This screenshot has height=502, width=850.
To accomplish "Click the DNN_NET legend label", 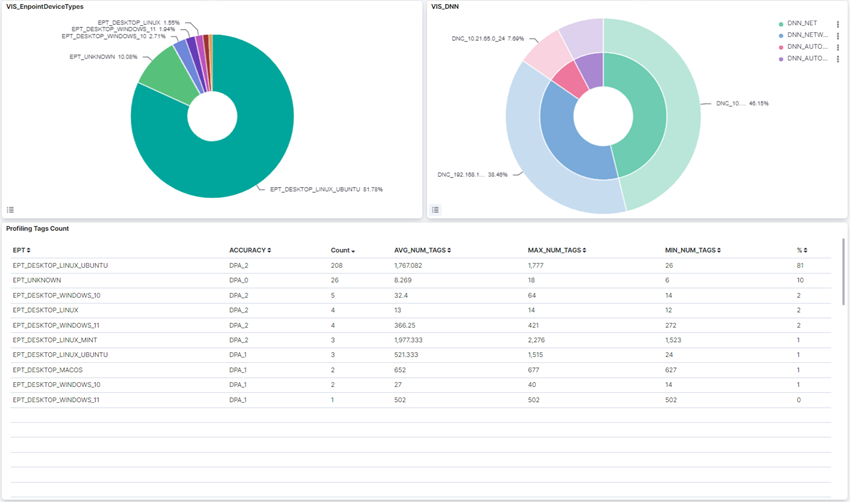I will pyautogui.click(x=802, y=23).
